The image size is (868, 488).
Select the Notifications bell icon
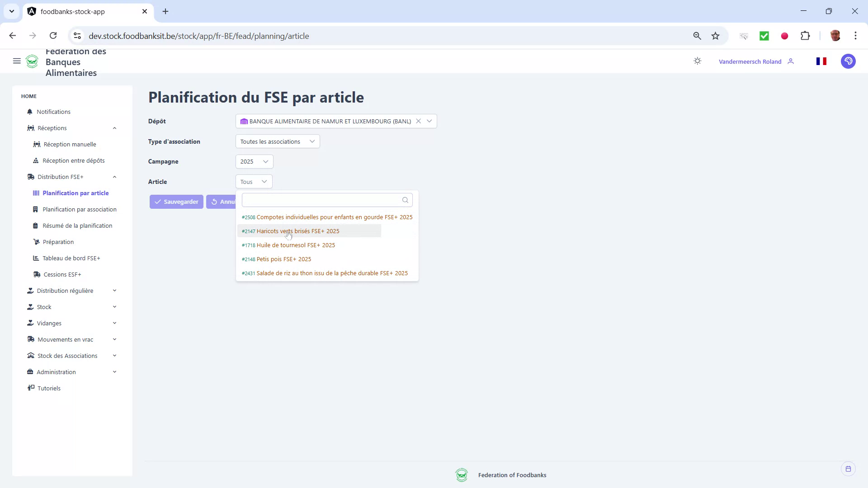pyautogui.click(x=29, y=112)
